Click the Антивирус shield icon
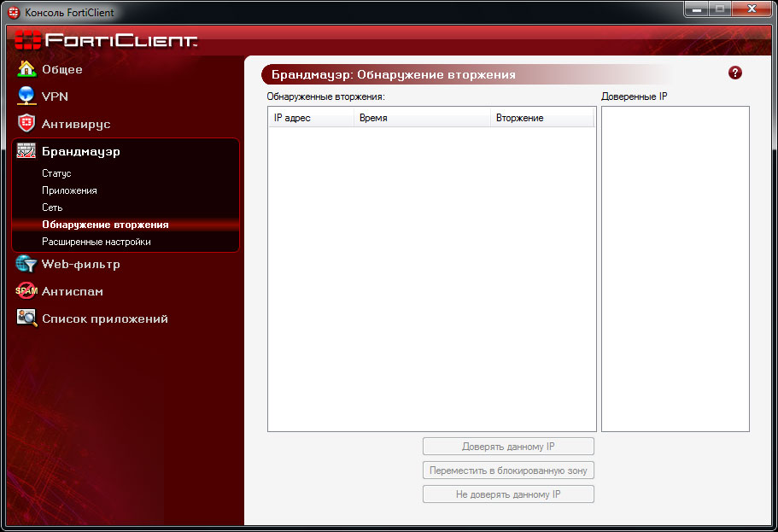Image resolution: width=778 pixels, height=532 pixels. pyautogui.click(x=26, y=123)
